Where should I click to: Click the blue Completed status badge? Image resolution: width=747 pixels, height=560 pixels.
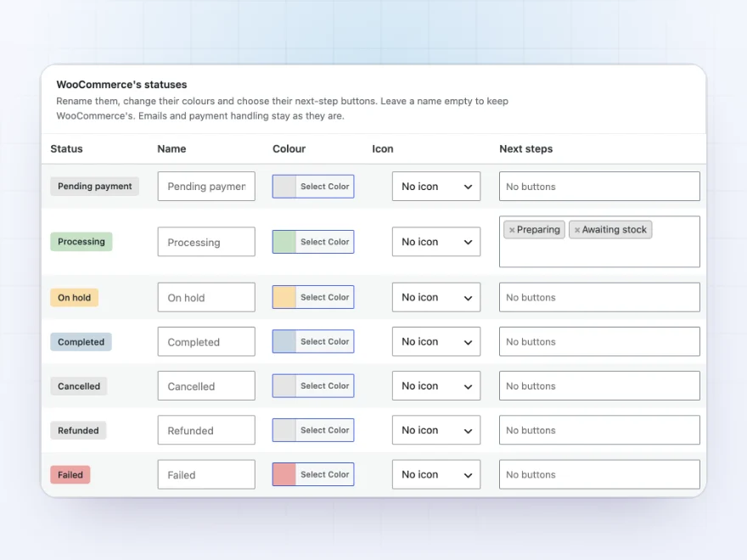[x=81, y=342]
